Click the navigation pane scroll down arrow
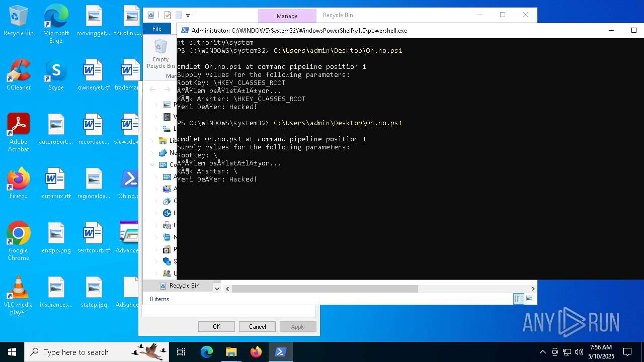 click(217, 289)
